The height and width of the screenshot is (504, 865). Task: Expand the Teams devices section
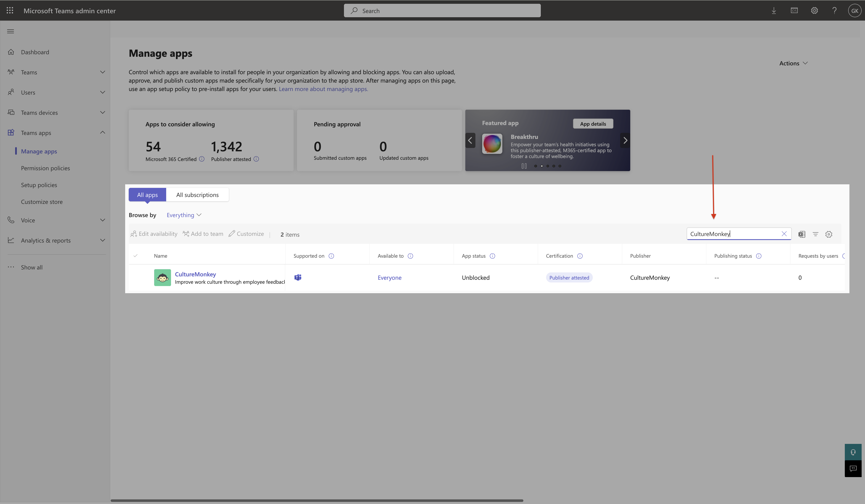point(102,112)
